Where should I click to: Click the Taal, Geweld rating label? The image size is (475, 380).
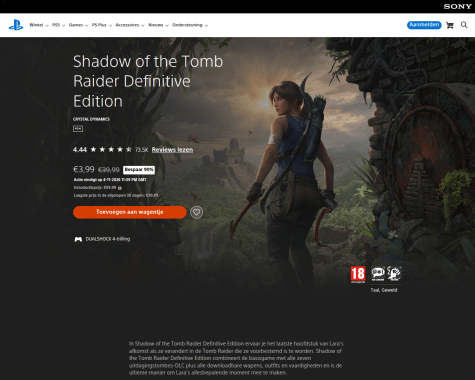384,290
